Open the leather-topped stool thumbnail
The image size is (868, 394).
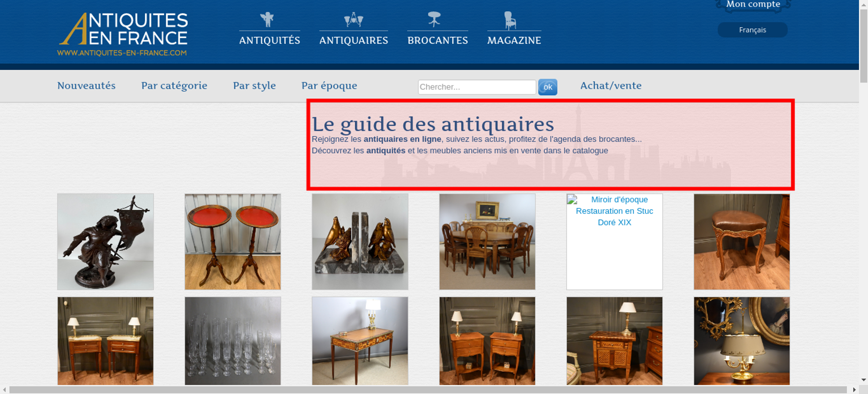click(x=742, y=242)
